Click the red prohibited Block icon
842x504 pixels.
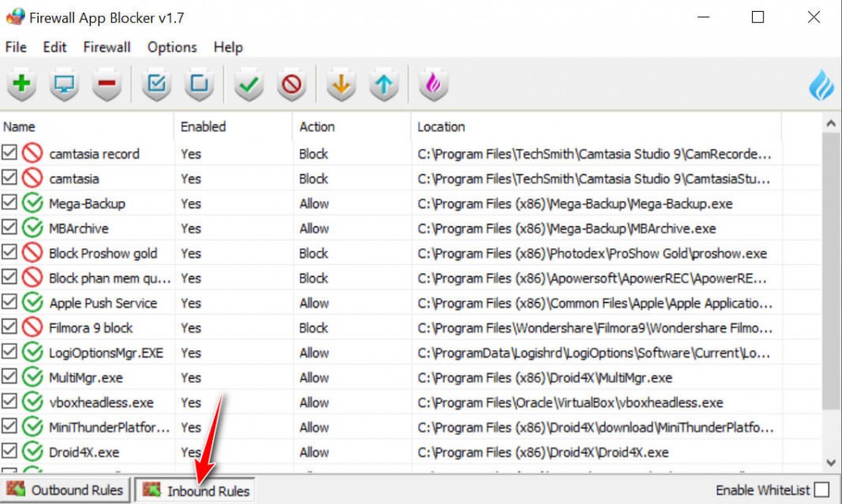tap(291, 85)
